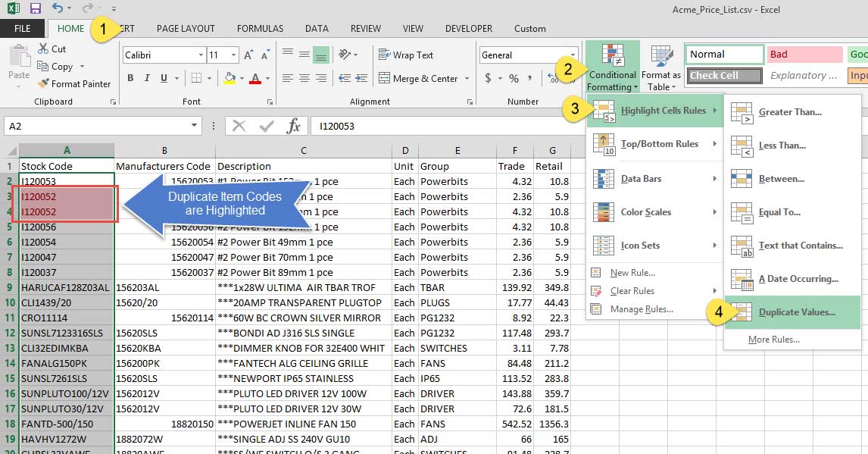The height and width of the screenshot is (454, 868).
Task: Open the General number format dropdown
Action: 573,55
